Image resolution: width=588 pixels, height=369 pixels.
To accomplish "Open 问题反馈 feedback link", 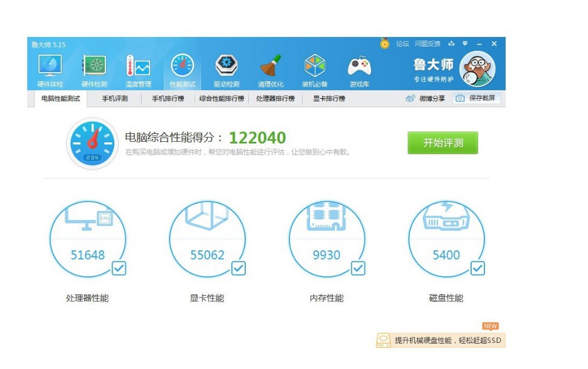I will click(x=428, y=44).
